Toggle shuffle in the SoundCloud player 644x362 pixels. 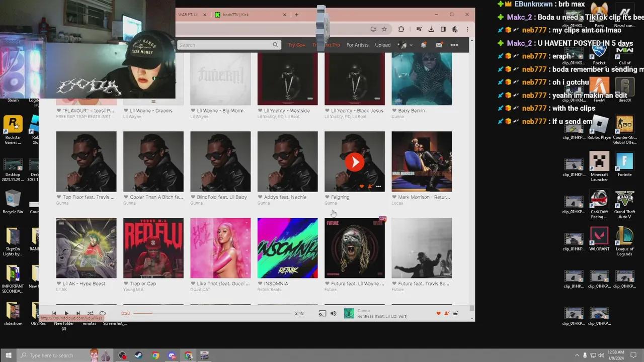pos(90,313)
